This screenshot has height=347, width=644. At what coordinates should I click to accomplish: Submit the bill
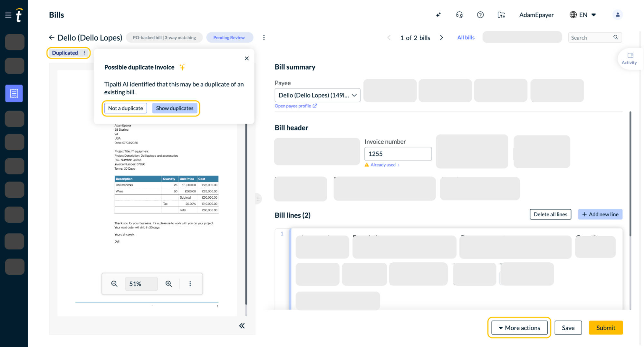coord(606,328)
